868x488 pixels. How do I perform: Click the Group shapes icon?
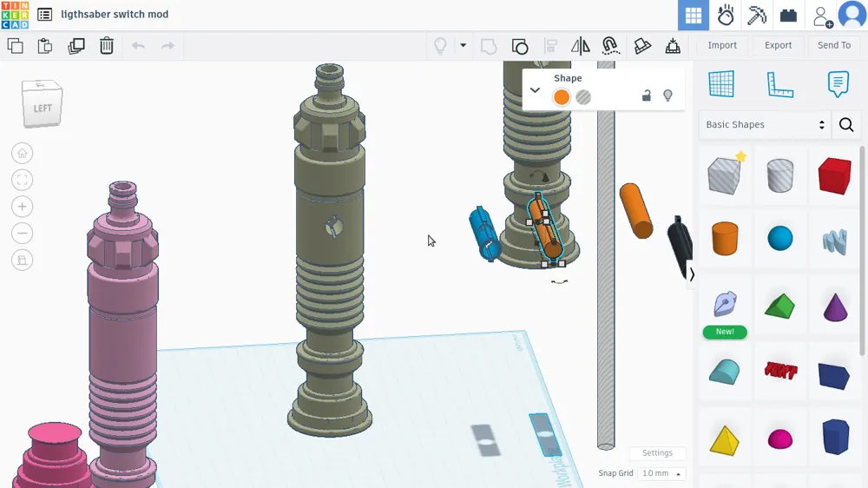point(488,47)
